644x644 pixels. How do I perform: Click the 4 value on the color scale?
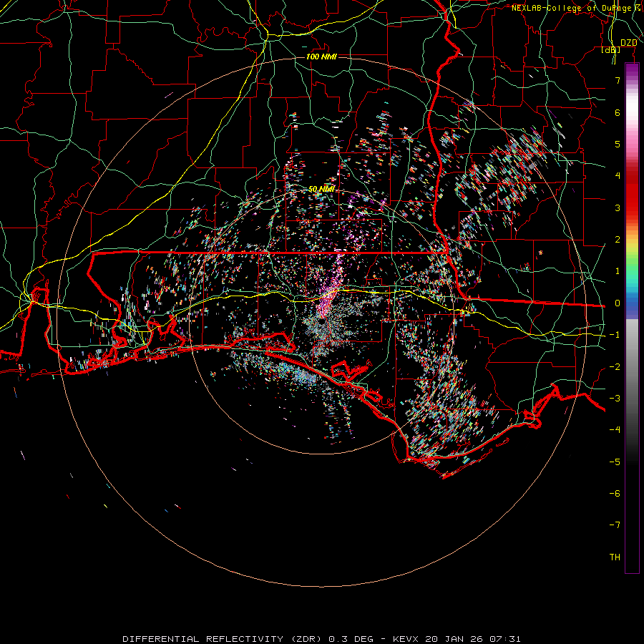(x=618, y=176)
